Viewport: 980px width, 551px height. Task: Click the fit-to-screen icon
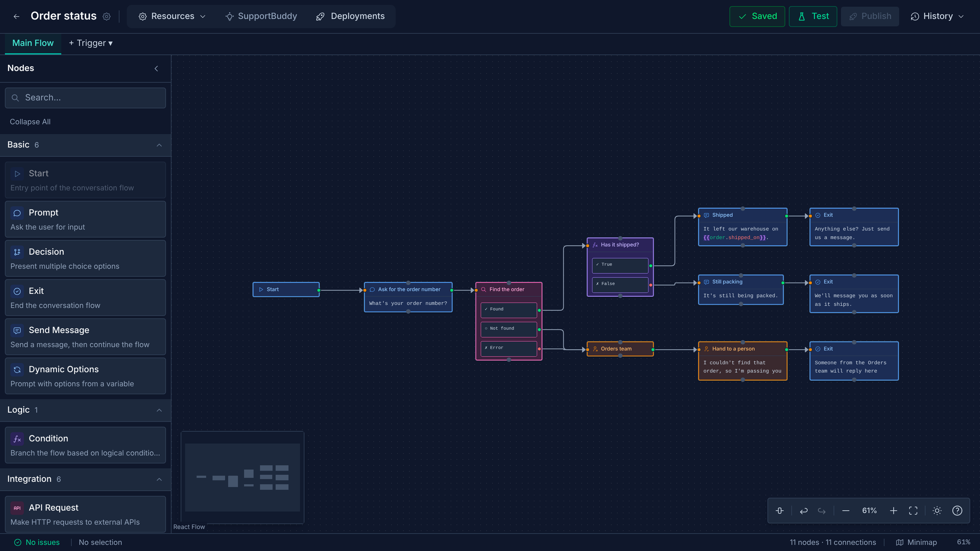pyautogui.click(x=913, y=511)
